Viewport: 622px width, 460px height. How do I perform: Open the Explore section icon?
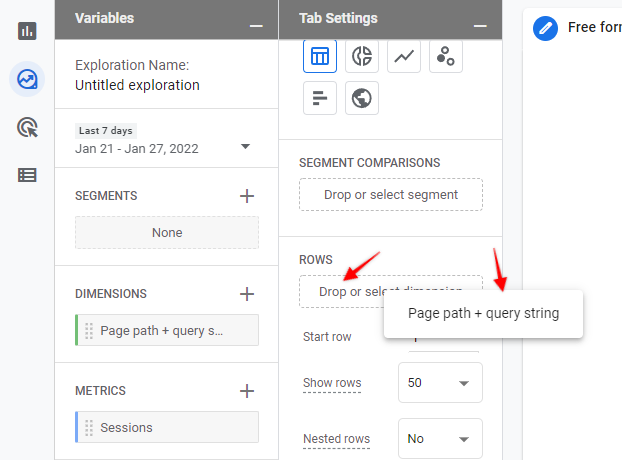click(27, 79)
